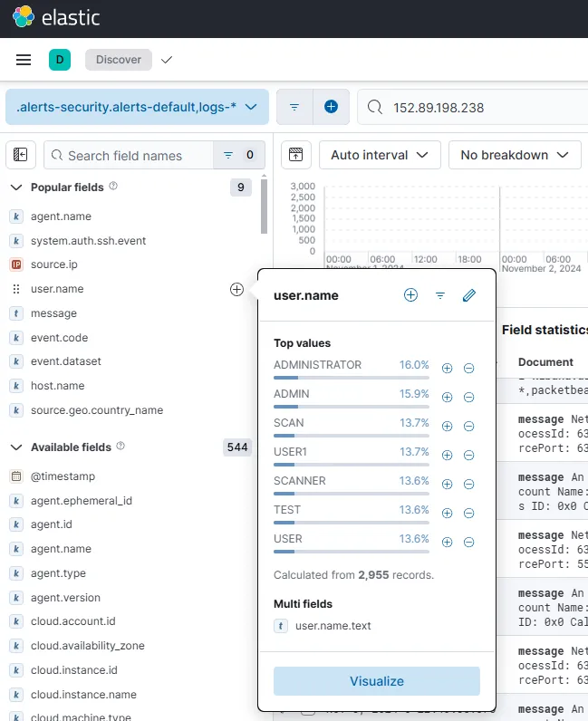588x721 pixels.
Task: Select agent.name in Popular fields
Action: click(62, 216)
